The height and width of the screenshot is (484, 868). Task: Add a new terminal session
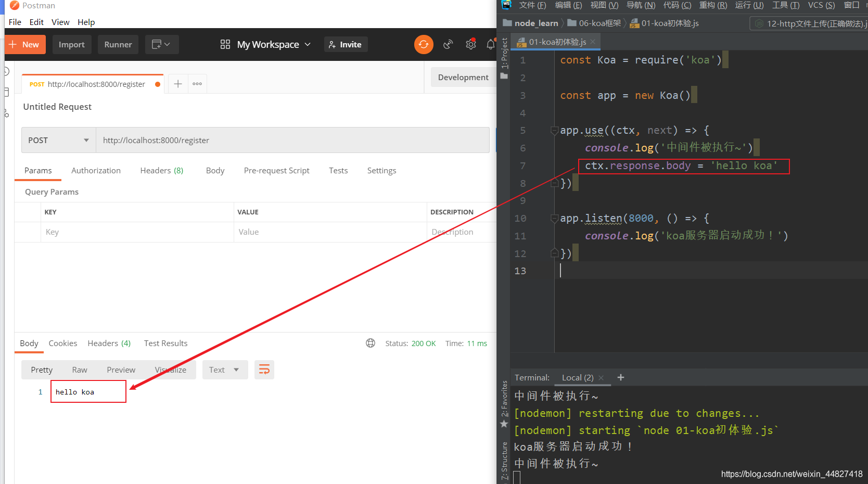coord(621,377)
